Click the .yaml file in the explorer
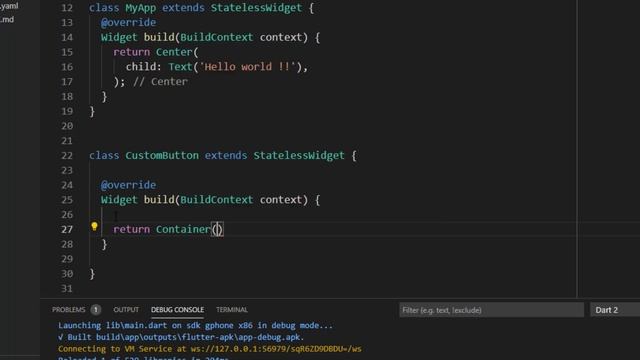640x360 pixels. coord(9,6)
